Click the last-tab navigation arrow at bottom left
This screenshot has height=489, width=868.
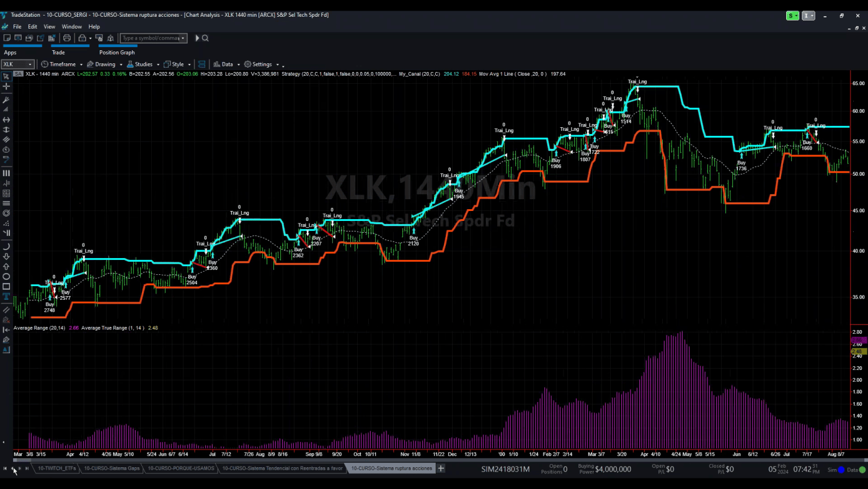(27, 469)
